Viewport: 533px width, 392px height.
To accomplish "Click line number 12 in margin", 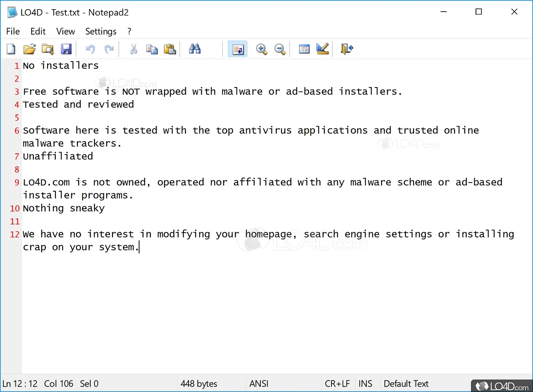I will coord(15,235).
